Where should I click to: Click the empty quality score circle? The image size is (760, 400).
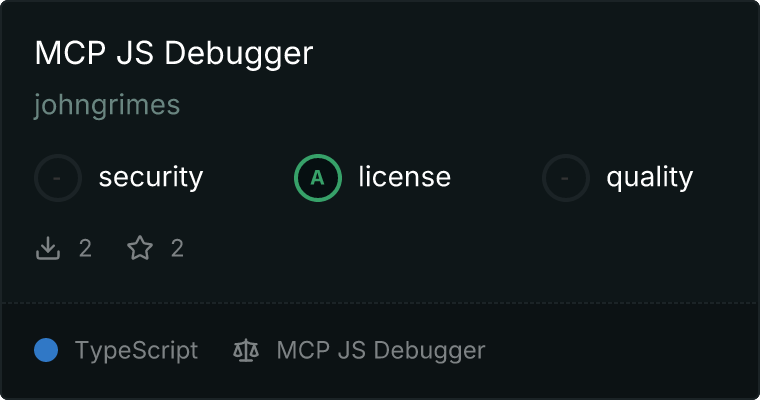[x=566, y=178]
